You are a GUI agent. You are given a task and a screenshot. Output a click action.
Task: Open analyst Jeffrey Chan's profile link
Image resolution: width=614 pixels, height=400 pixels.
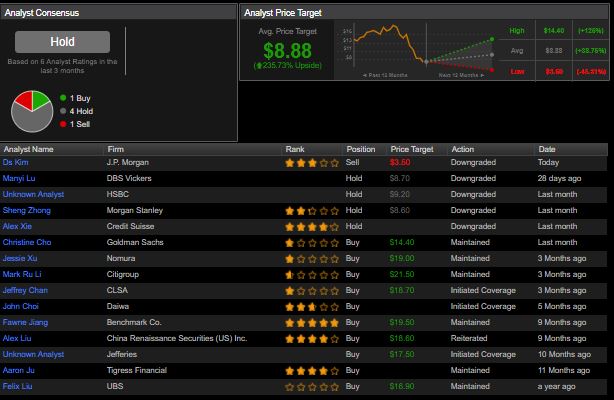coord(25,290)
